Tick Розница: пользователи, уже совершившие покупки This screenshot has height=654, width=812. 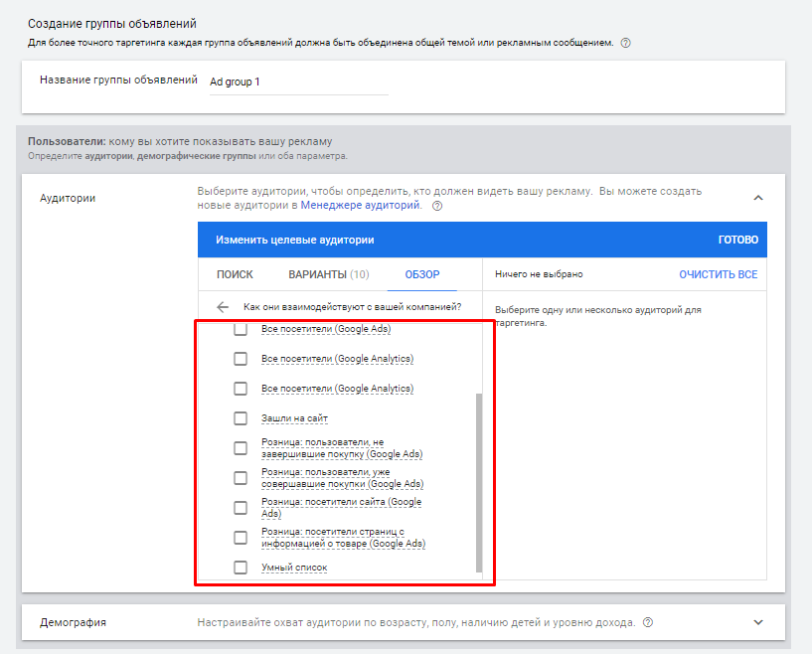pyautogui.click(x=241, y=478)
